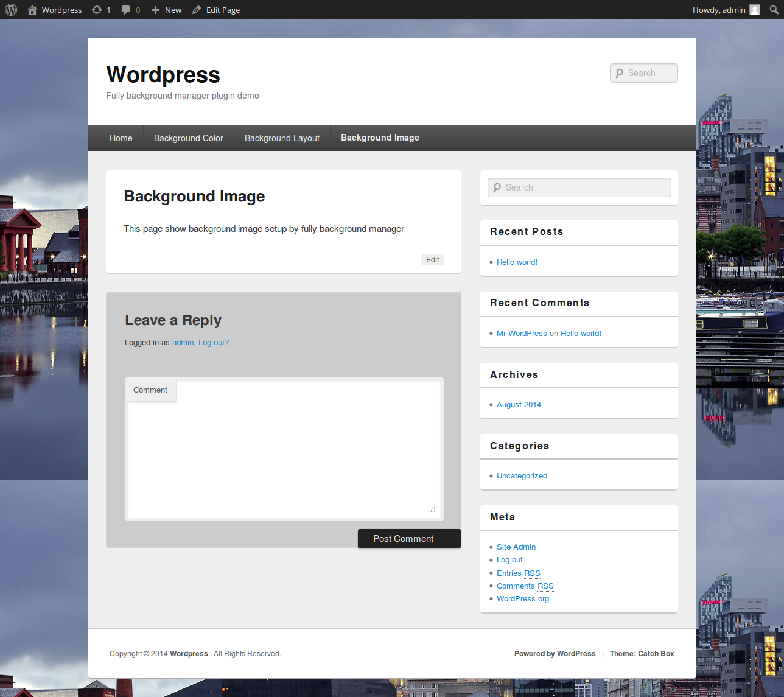Click the Log out? link in reply form
Screen dimensions: 784x697
coord(214,343)
